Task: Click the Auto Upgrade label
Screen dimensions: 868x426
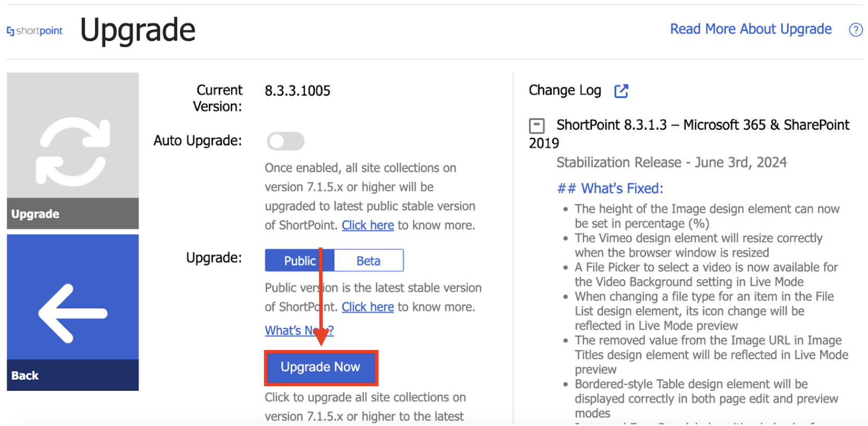Action: tap(197, 141)
